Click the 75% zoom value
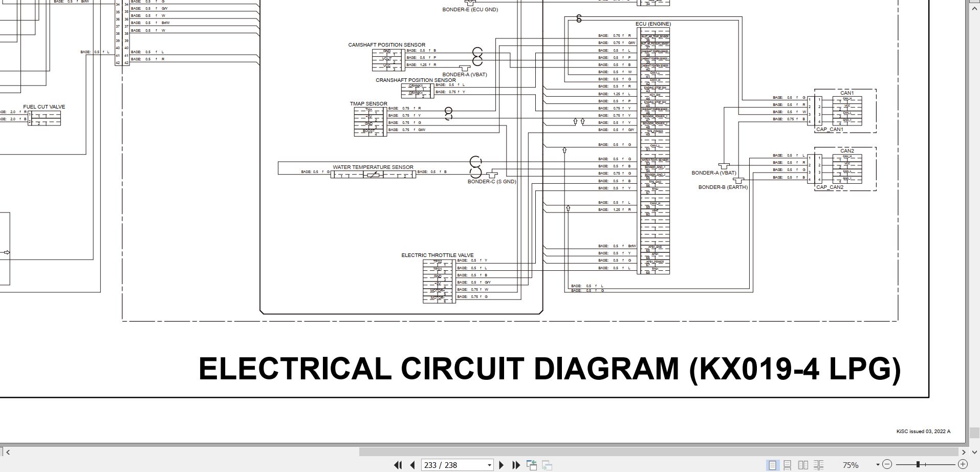 point(851,465)
